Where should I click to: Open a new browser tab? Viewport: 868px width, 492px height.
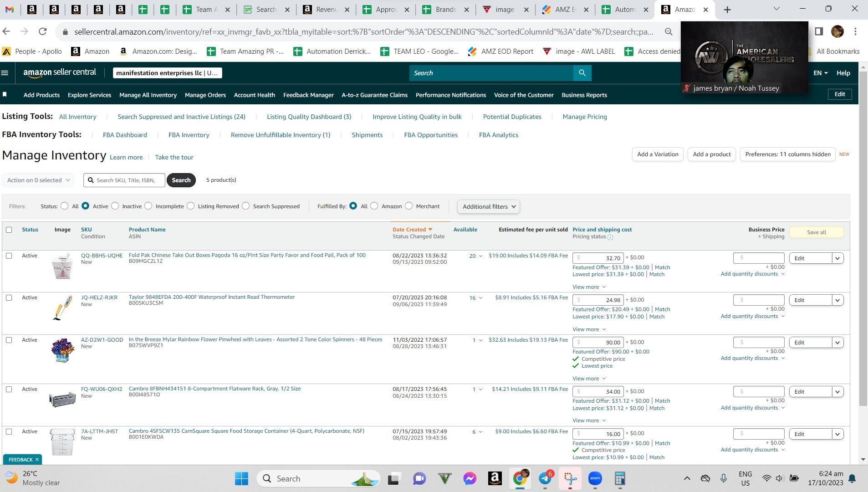[x=727, y=10]
